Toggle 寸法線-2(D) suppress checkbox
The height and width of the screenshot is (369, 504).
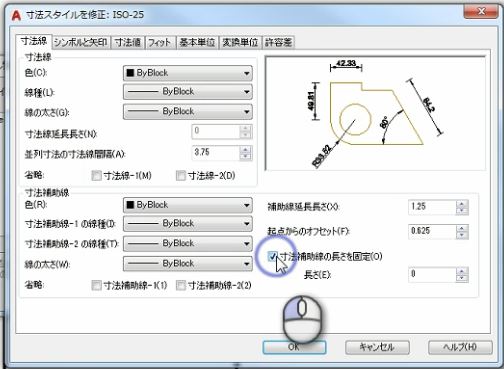pos(181,175)
